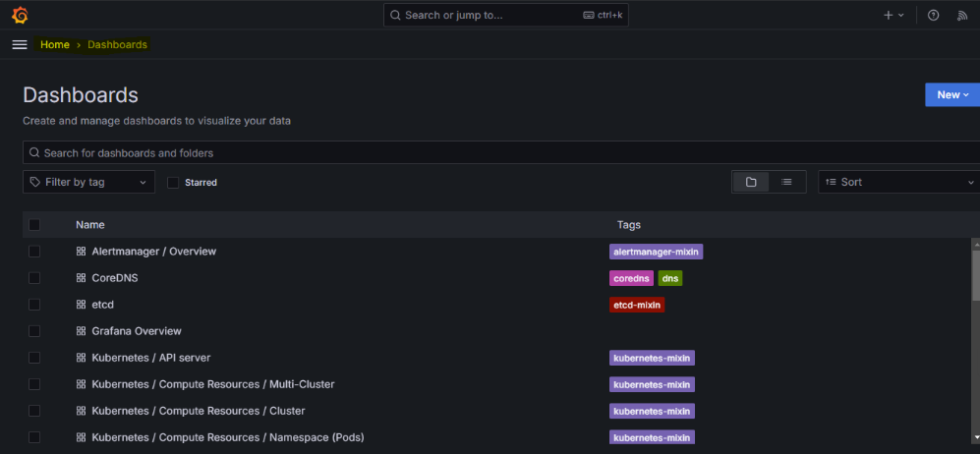Filter by the coredns tag
This screenshot has height=454, width=980.
[x=631, y=278]
